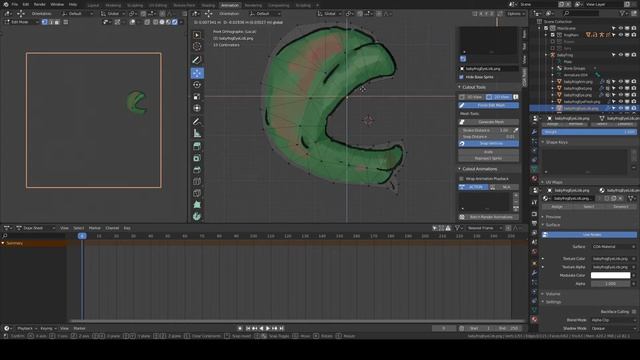Image resolution: width=640 pixels, height=360 pixels.
Task: Click the Modulate Color white swatch
Action: coord(611,276)
